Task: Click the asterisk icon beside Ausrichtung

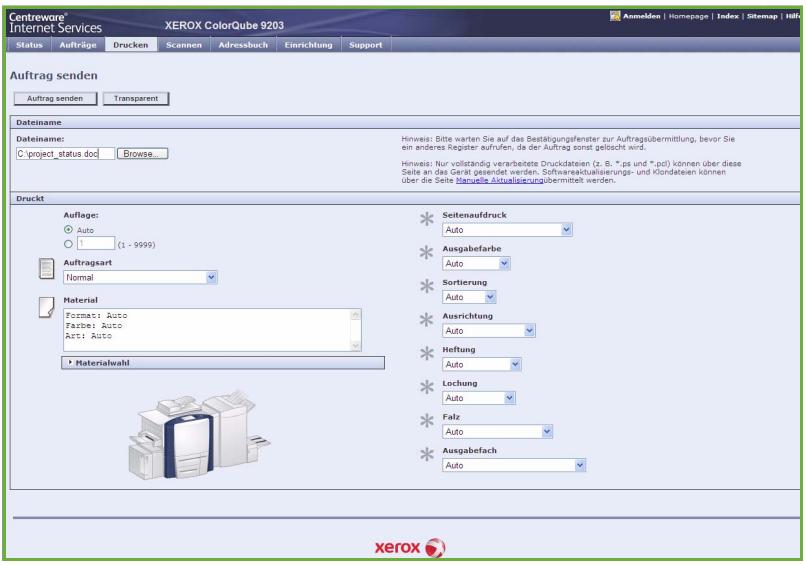Action: (x=427, y=320)
